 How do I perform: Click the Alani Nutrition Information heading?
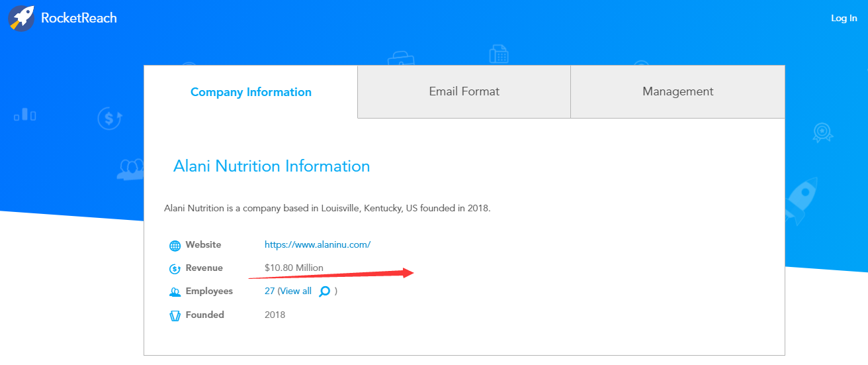pyautogui.click(x=271, y=166)
